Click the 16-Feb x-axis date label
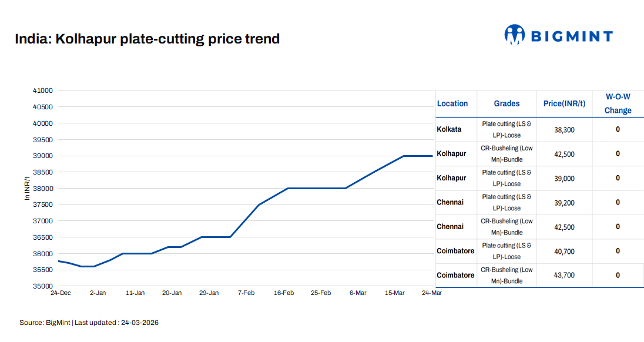644x342 pixels. [x=284, y=293]
